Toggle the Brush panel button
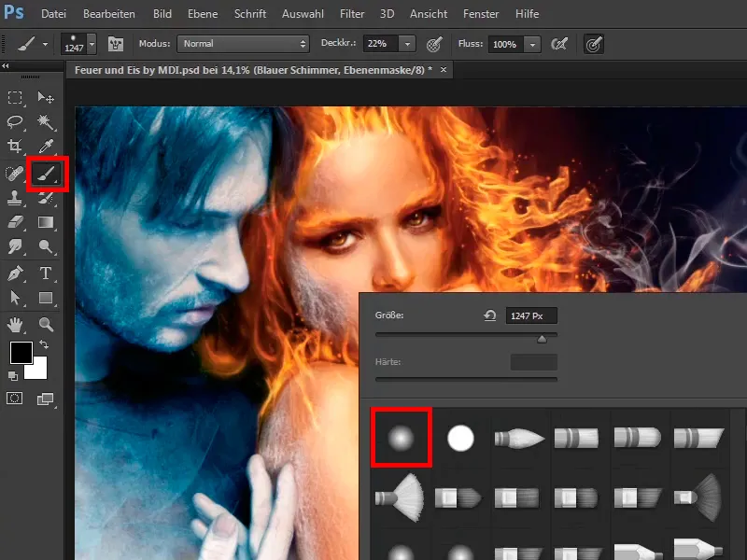Image resolution: width=747 pixels, height=560 pixels. (x=115, y=44)
